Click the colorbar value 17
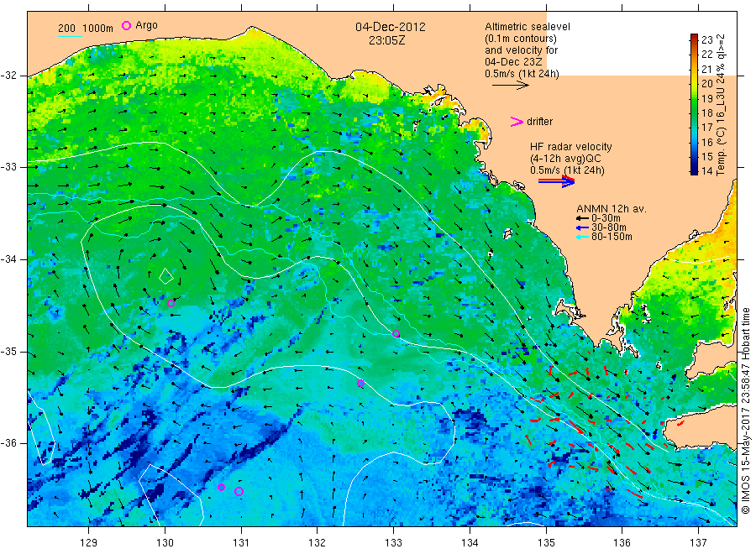Viewport: 756px width, 554px height. 706,128
